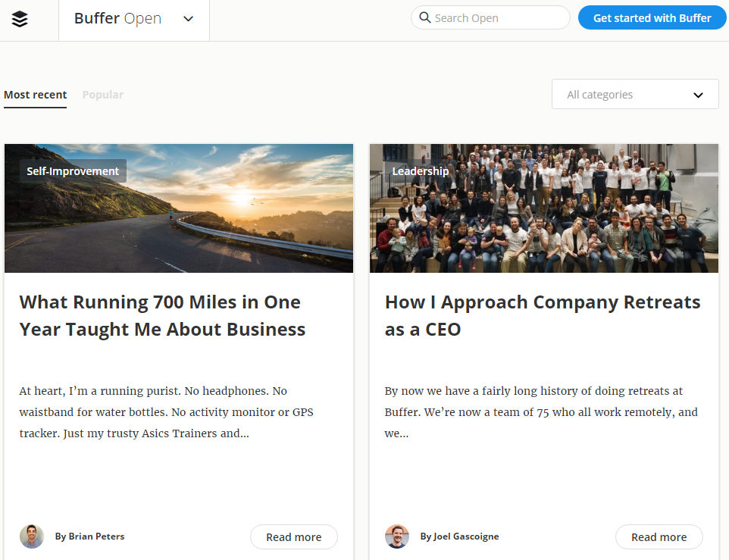This screenshot has height=560, width=729.
Task: Focus the Search Open input field
Action: tap(490, 17)
